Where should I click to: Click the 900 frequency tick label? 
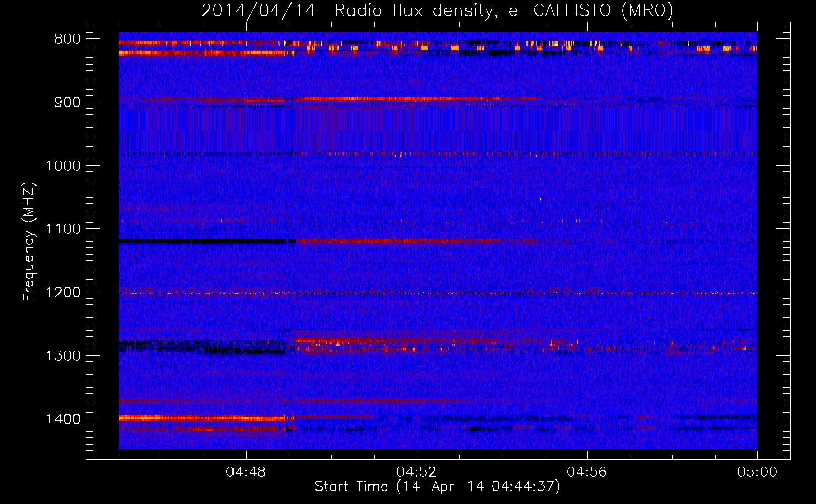click(x=68, y=102)
